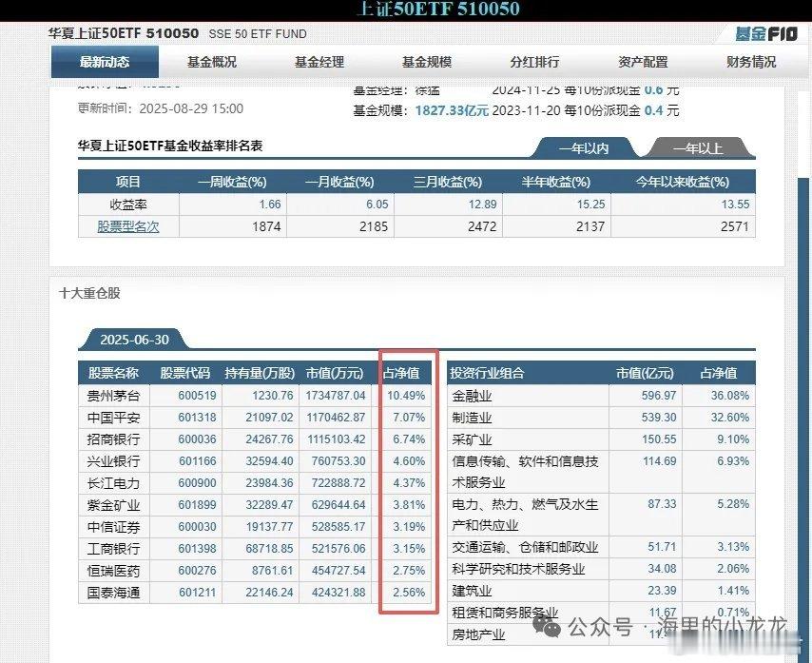This screenshot has height=663, width=812.
Task: Click the 基金F10 logo
Action: click(x=766, y=34)
